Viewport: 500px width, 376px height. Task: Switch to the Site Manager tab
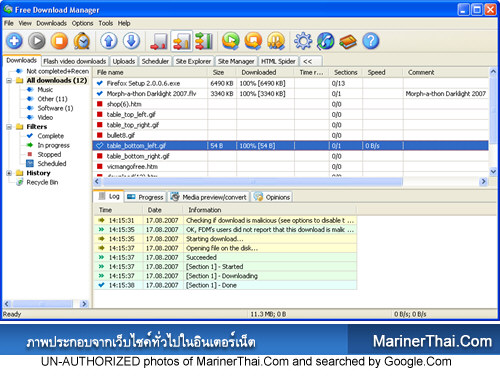(x=236, y=61)
